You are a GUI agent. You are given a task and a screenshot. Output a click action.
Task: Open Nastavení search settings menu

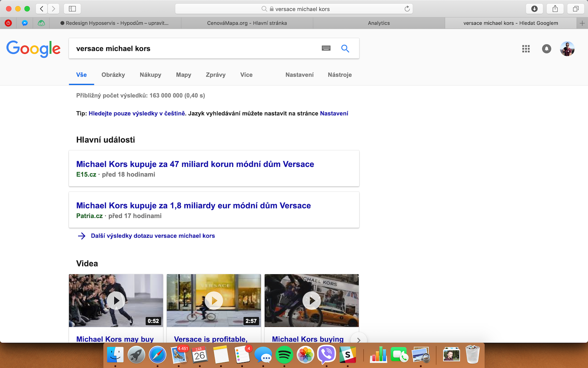(299, 75)
